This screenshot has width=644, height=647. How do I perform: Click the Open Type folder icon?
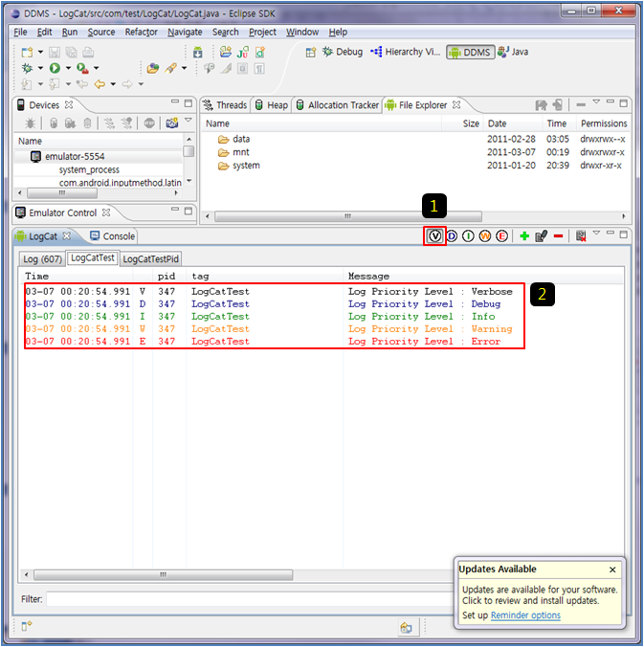coord(153,68)
